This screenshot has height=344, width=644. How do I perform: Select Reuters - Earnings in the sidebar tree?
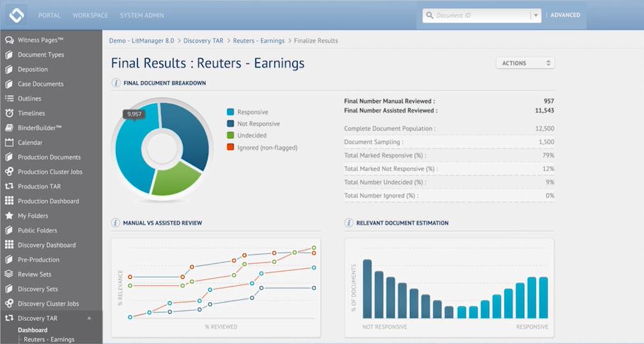(x=49, y=340)
